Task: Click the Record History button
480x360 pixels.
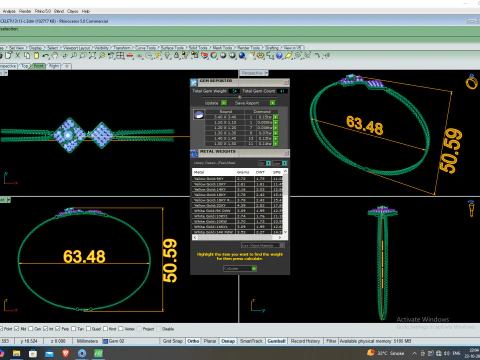Action: pyautogui.click(x=305, y=341)
